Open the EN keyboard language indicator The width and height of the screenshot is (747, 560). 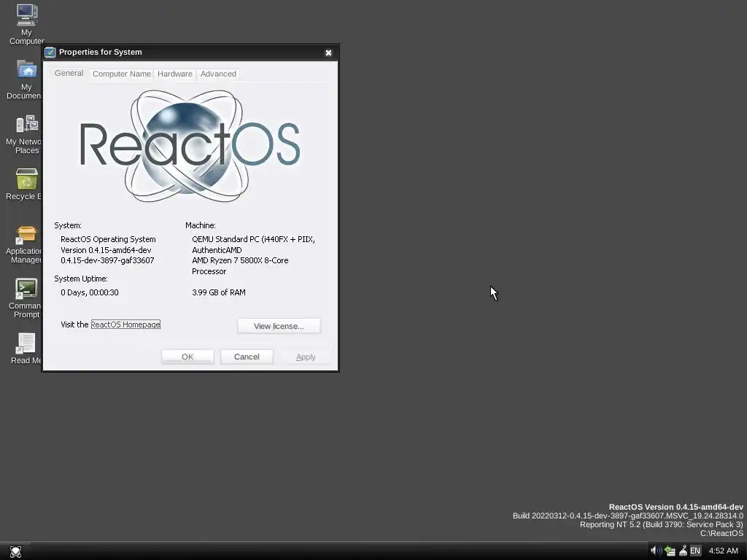pyautogui.click(x=695, y=551)
